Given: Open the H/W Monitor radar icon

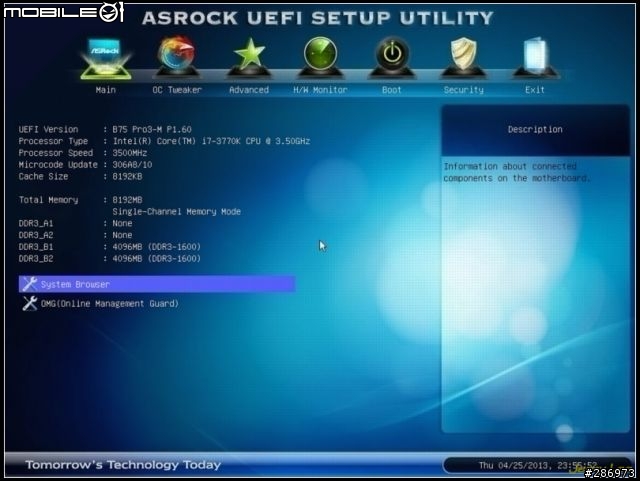Looking at the screenshot, I should (320, 57).
